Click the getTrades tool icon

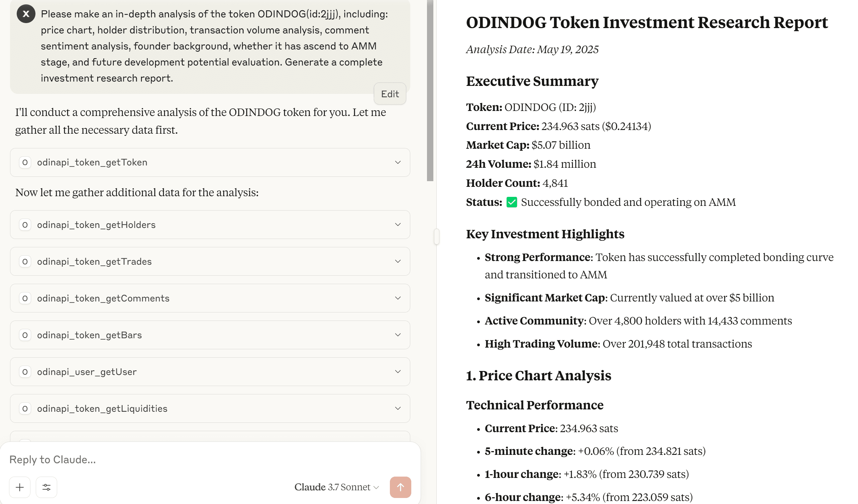(x=25, y=261)
